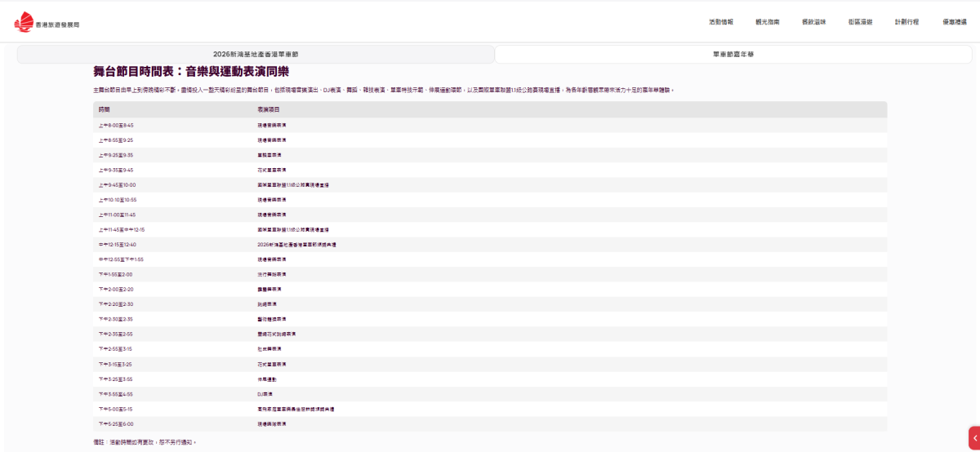
Task: Expand the red side panel arrow
Action: tap(974, 438)
